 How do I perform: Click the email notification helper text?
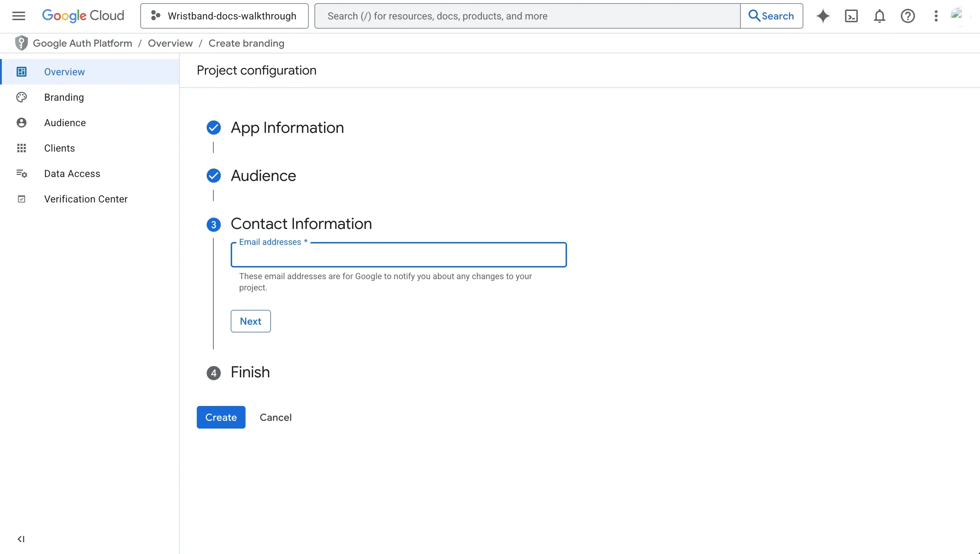(385, 282)
